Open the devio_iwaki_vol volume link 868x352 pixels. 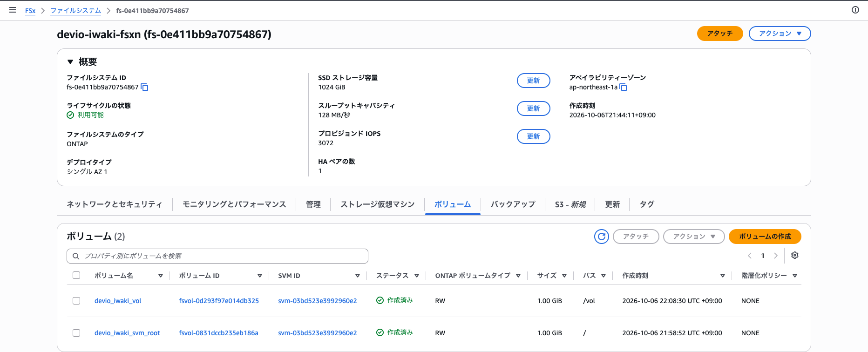click(x=118, y=301)
